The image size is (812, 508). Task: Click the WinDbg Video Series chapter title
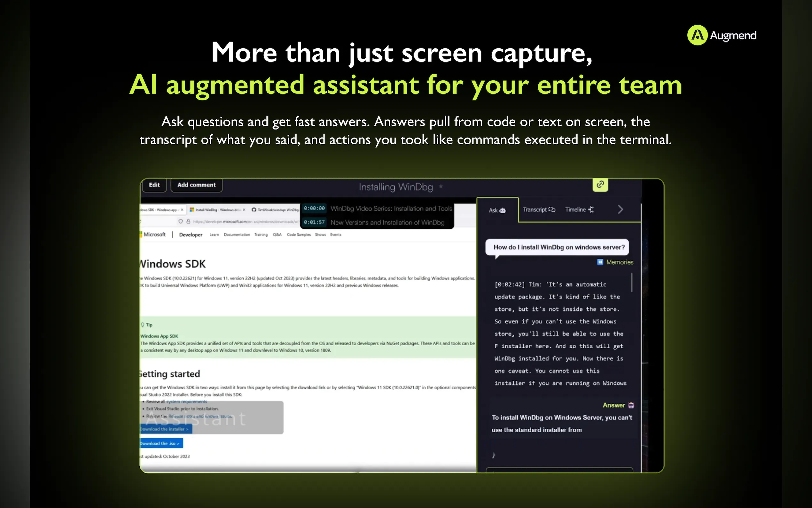pyautogui.click(x=391, y=208)
